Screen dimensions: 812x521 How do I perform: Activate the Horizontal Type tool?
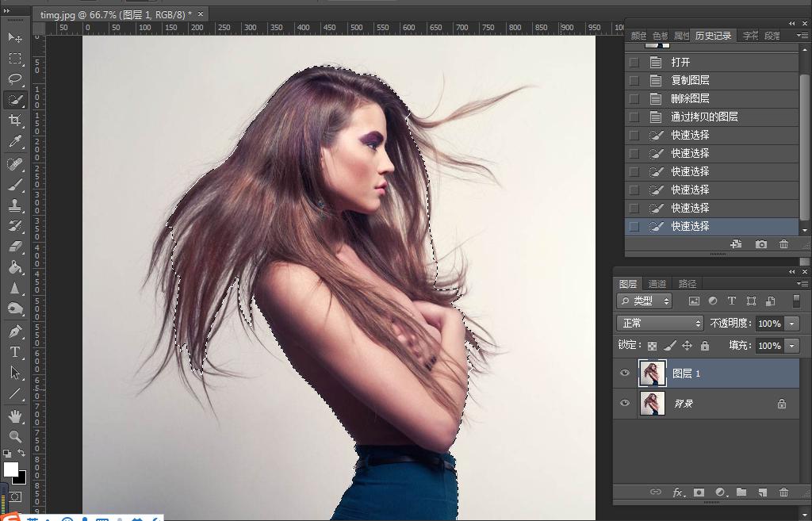(x=15, y=352)
